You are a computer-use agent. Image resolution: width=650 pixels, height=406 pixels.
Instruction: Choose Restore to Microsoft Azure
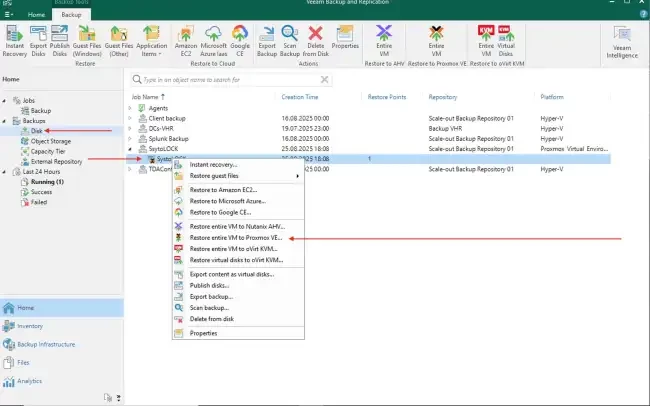click(x=238, y=201)
